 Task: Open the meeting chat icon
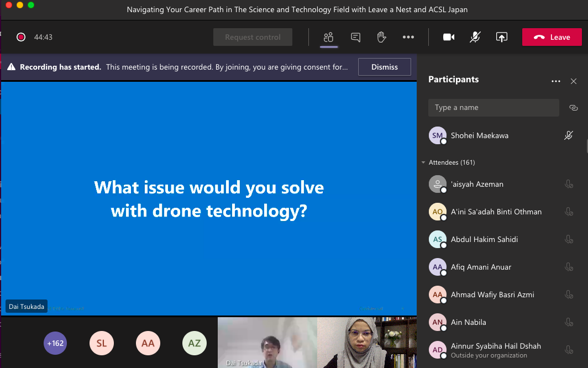pyautogui.click(x=356, y=37)
